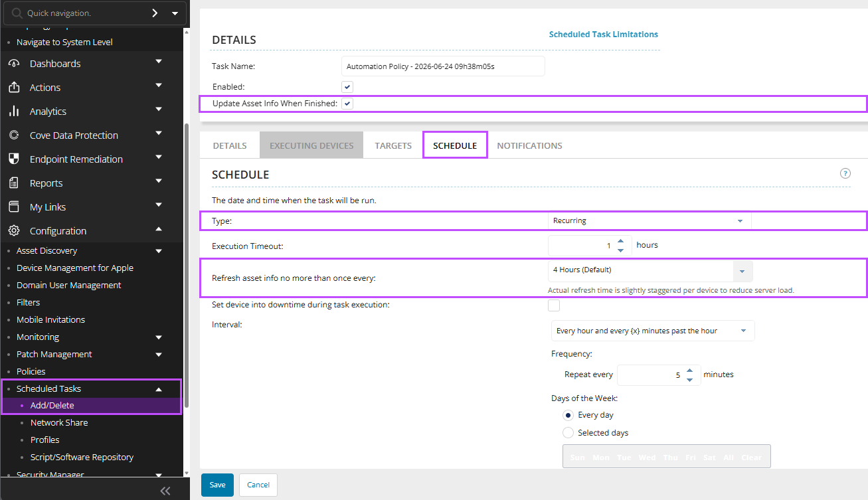This screenshot has width=868, height=500.
Task: Collapse the Configuration menu arrow
Action: coord(159,229)
